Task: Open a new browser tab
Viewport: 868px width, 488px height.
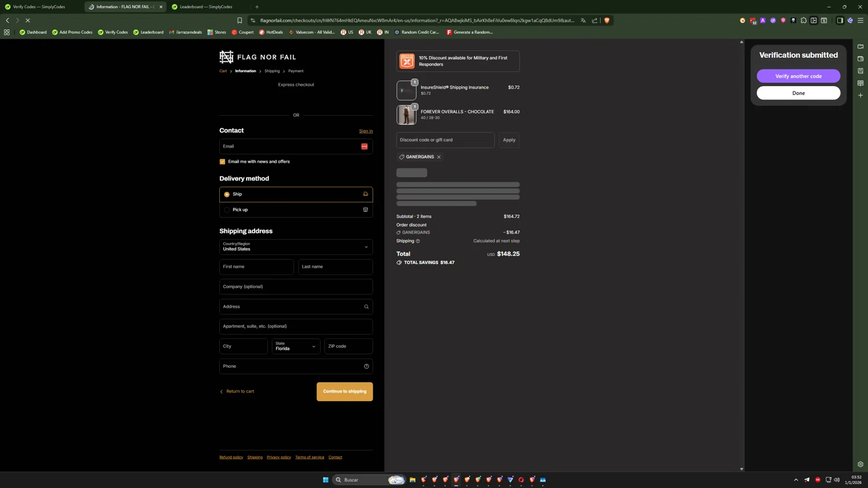Action: pos(257,7)
